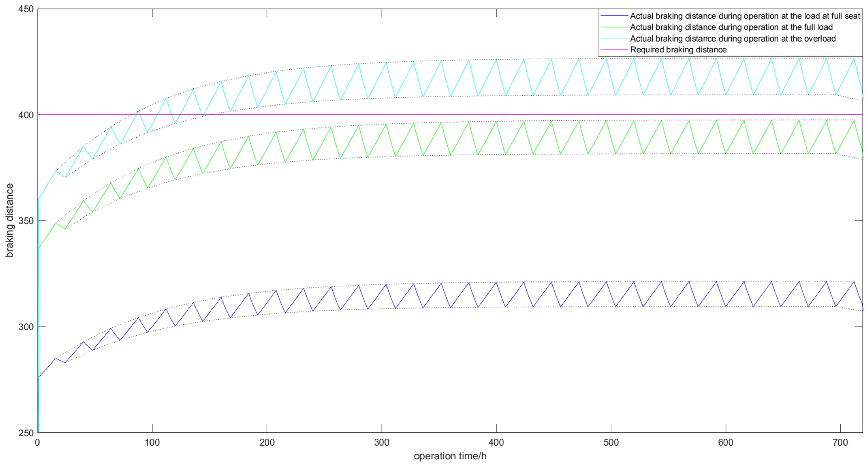Click the 700 tick label on x-axis
Image resolution: width=868 pixels, height=468 pixels.
tap(840, 442)
